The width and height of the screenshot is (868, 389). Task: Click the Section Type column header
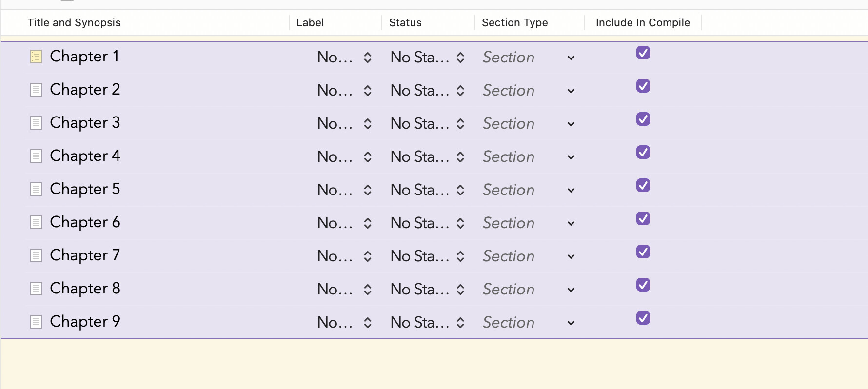[x=514, y=22]
